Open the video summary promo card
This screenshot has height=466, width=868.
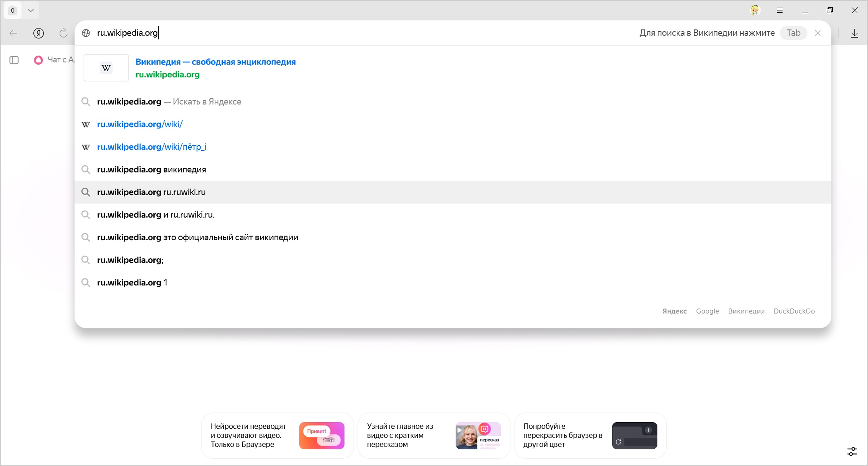click(x=433, y=435)
